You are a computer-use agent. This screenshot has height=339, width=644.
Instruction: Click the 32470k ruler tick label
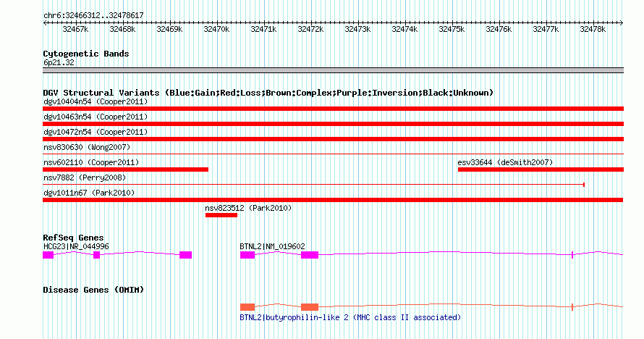pyautogui.click(x=216, y=29)
